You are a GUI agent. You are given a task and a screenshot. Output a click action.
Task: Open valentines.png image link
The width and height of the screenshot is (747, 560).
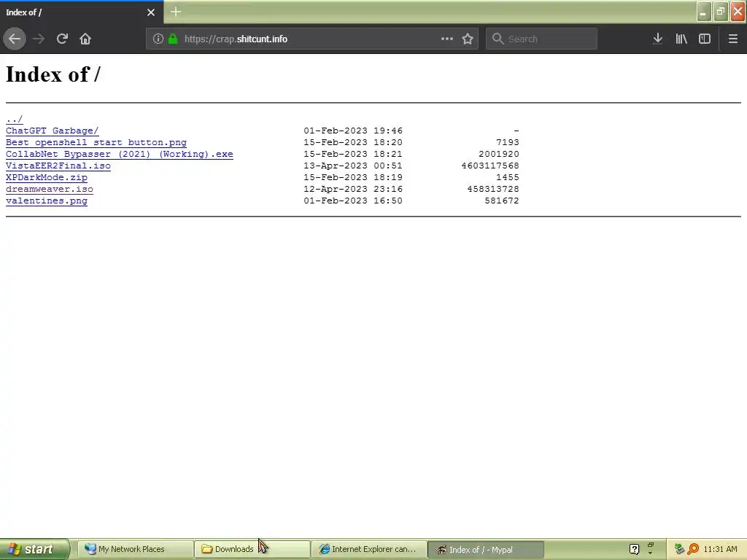pos(47,201)
